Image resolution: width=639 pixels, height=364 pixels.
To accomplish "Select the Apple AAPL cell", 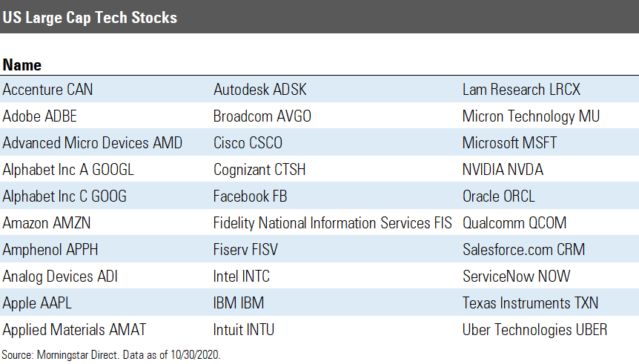I will 37,303.
